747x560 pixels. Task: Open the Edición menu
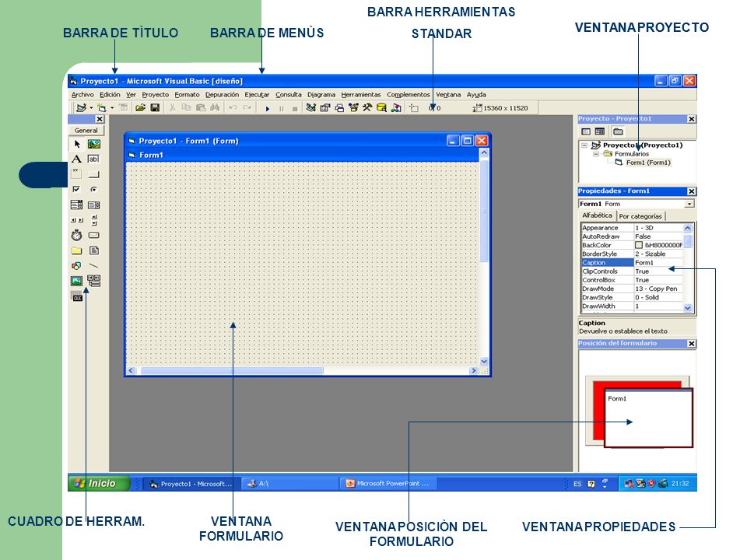[110, 95]
